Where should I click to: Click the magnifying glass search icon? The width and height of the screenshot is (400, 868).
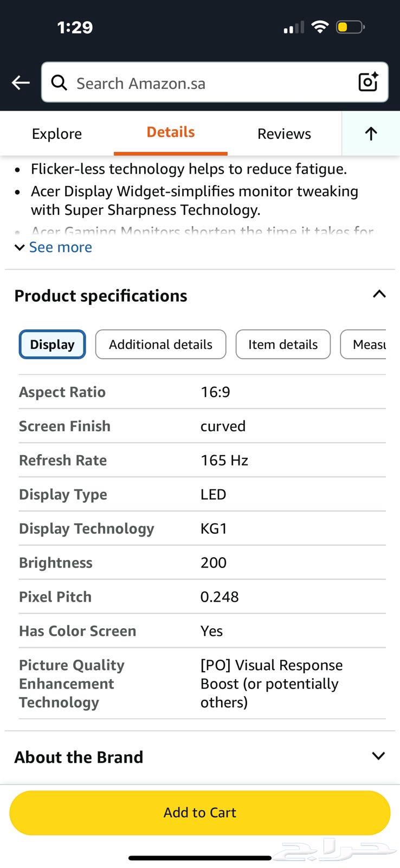pyautogui.click(x=59, y=82)
